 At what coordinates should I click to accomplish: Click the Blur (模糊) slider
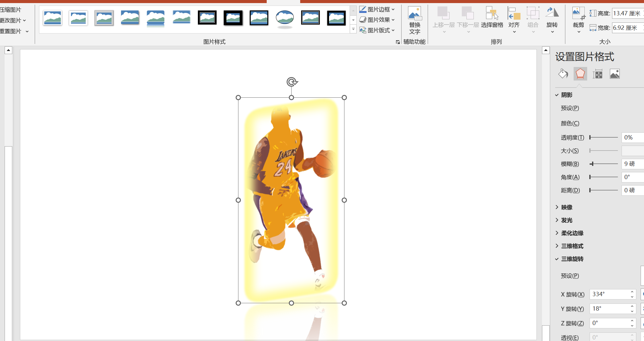(603, 164)
